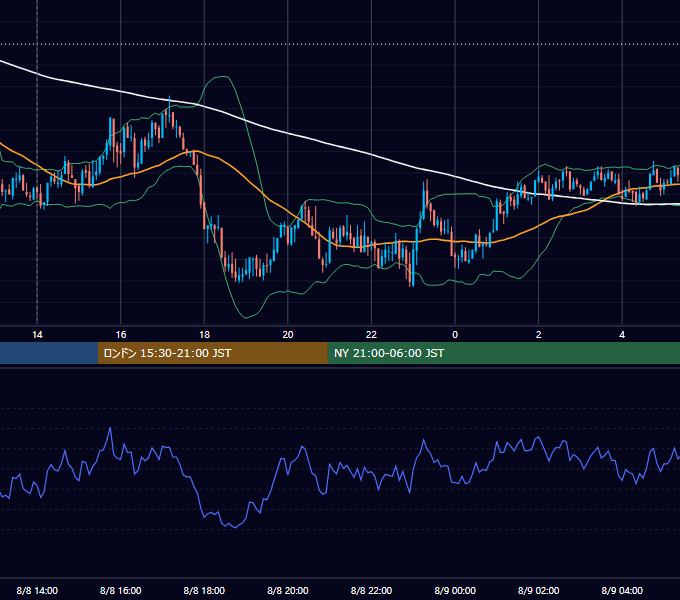Click hour label 4 on price chart axis

click(x=622, y=335)
